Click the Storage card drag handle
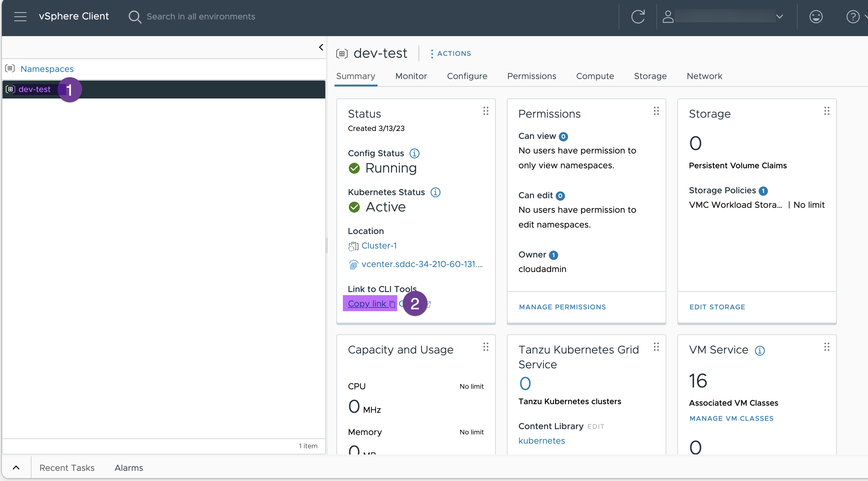Screen dimensions: 868x481 click(x=827, y=111)
